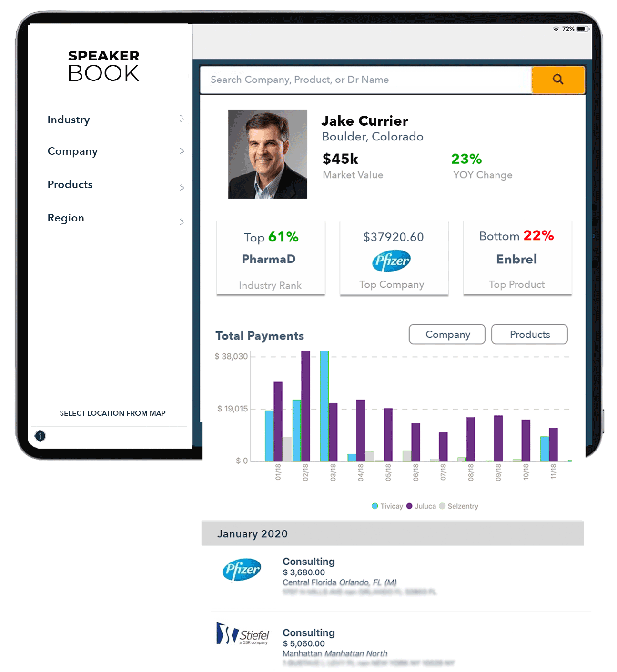Click the Jake Currier name heading
The height and width of the screenshot is (672, 617).
[364, 120]
